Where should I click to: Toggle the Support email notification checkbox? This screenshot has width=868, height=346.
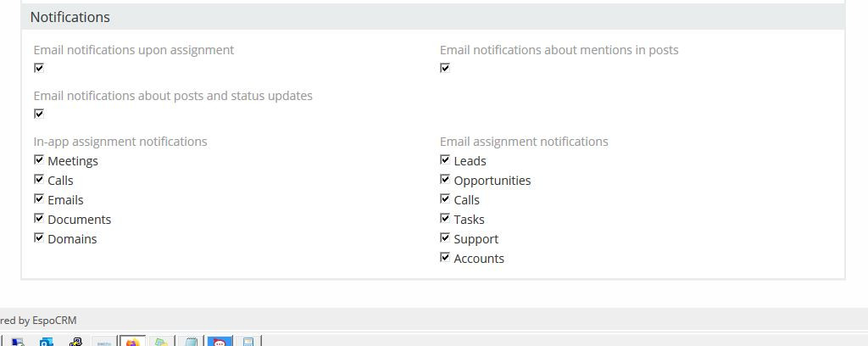[x=445, y=238]
